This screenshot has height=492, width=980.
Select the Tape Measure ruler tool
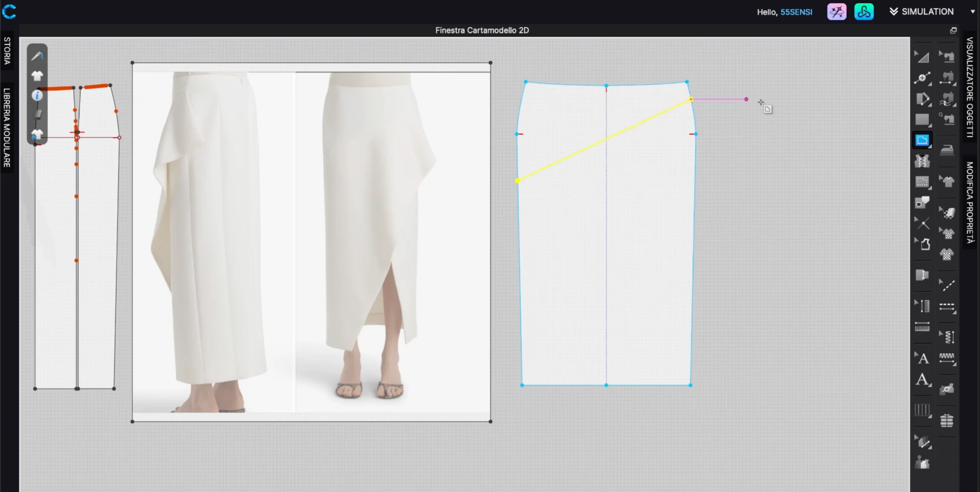coord(922,327)
